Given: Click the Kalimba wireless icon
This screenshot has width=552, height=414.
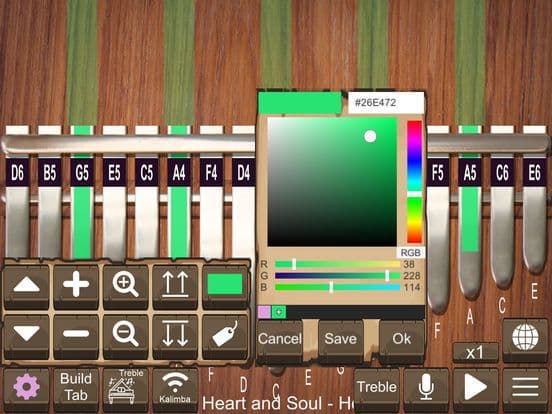Looking at the screenshot, I should pyautogui.click(x=175, y=389).
